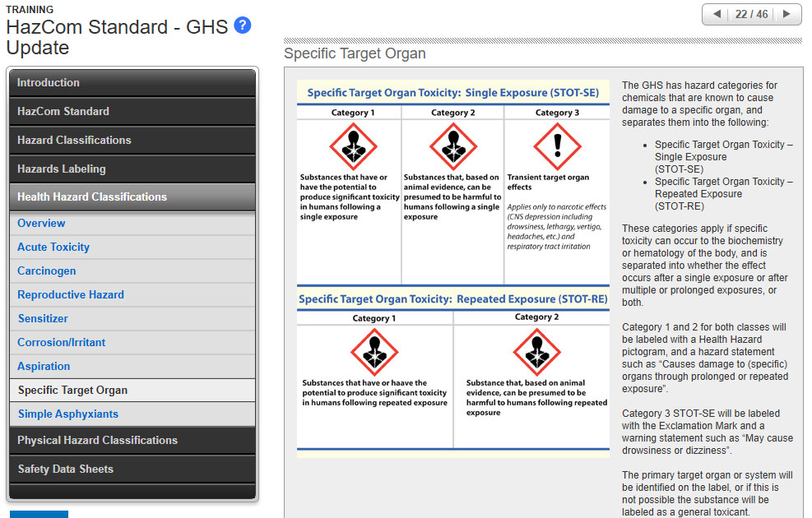Click the blue help question mark icon
812x518 pixels.
243,25
